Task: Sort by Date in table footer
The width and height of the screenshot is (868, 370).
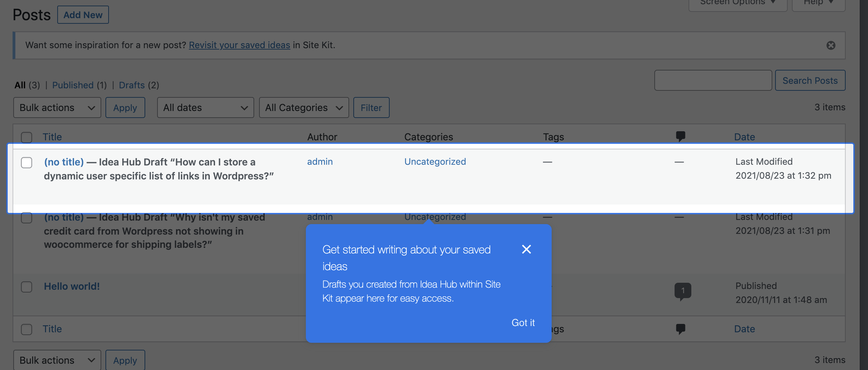Action: coord(744,329)
